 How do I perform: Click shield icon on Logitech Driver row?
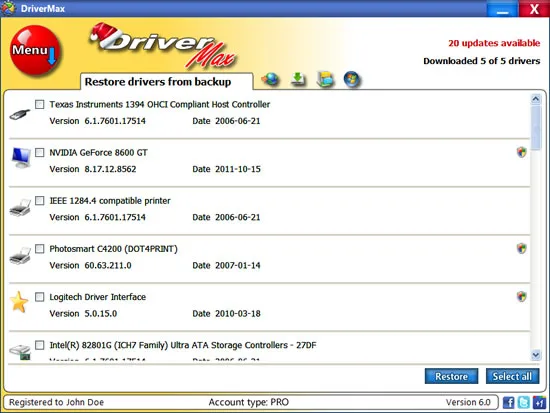[x=522, y=297]
